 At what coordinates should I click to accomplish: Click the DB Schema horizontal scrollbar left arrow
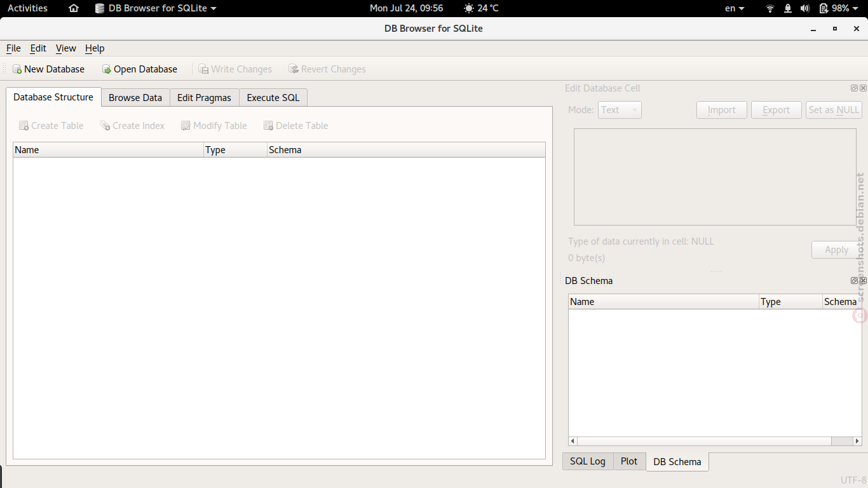pos(573,441)
